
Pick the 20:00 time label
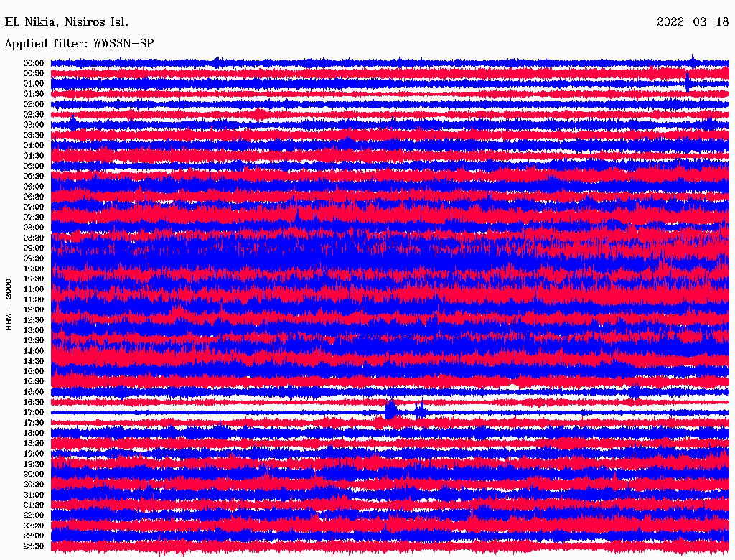pyautogui.click(x=33, y=474)
